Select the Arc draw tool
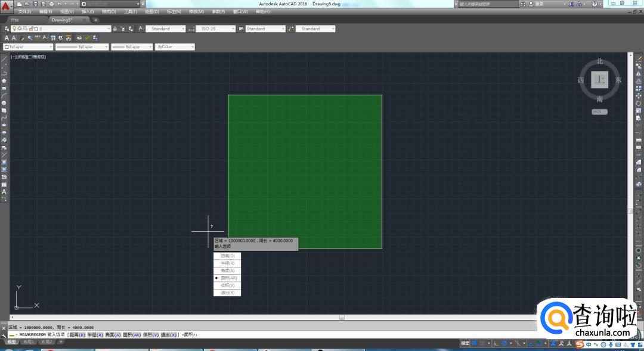 [4, 95]
